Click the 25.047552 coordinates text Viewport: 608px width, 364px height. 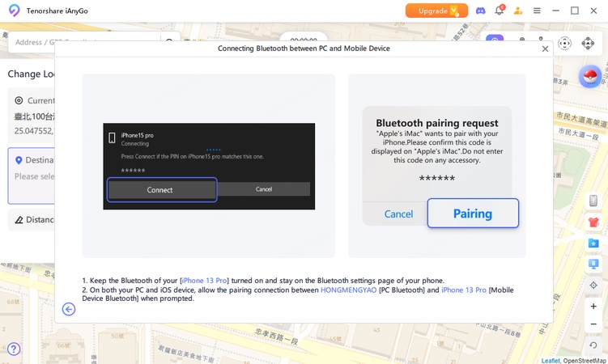pyautogui.click(x=34, y=131)
